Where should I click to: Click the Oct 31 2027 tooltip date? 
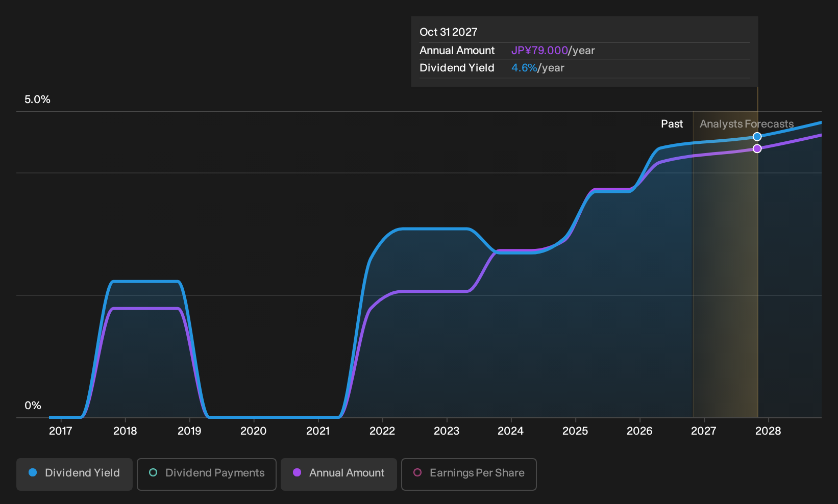(449, 32)
